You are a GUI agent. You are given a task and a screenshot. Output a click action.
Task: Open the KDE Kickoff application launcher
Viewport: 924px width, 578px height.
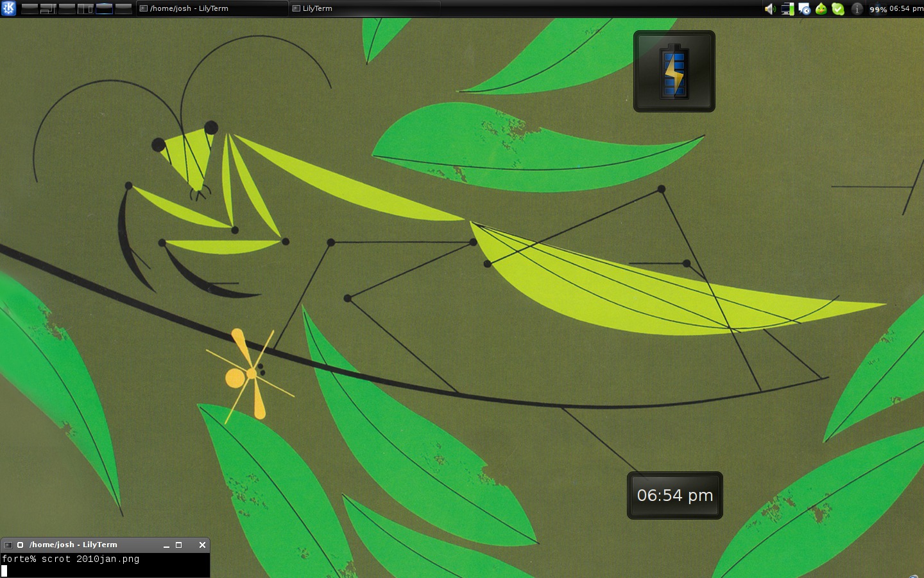click(8, 8)
